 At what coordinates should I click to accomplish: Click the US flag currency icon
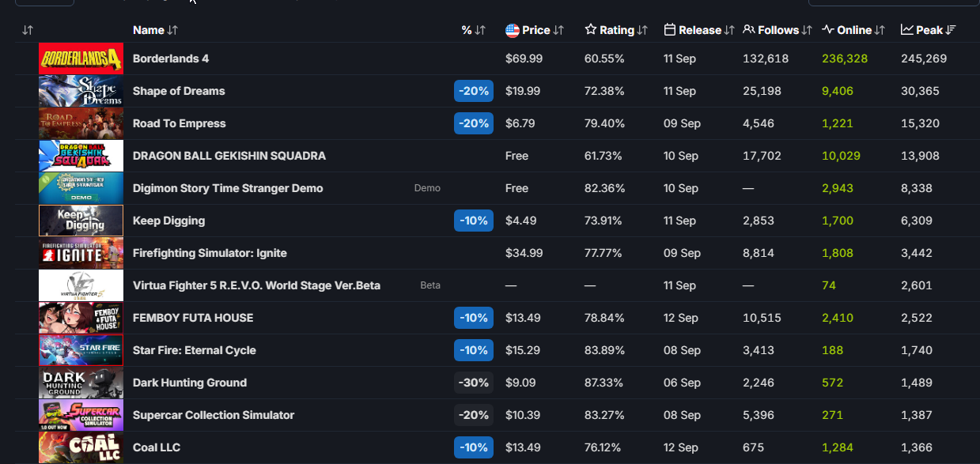coord(512,30)
